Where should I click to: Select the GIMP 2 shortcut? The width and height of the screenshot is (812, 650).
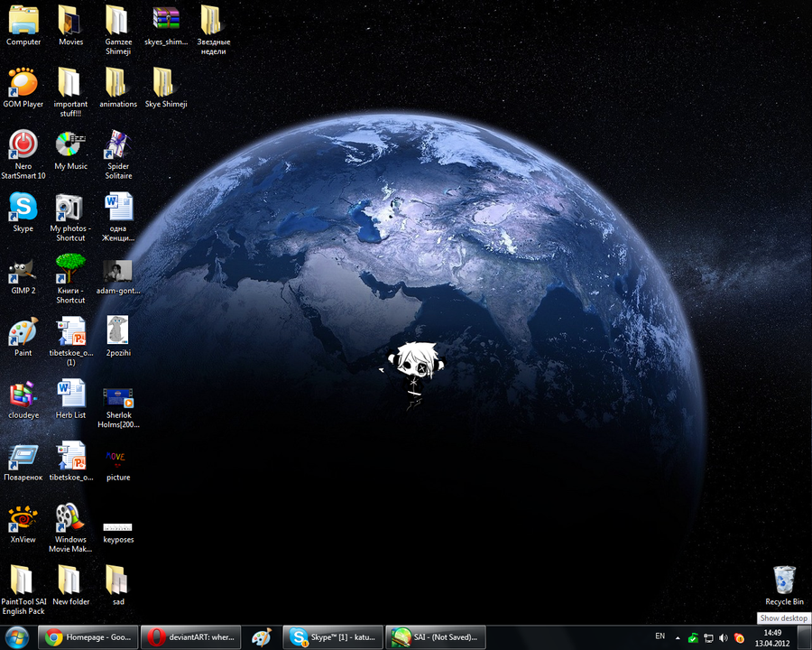[23, 274]
